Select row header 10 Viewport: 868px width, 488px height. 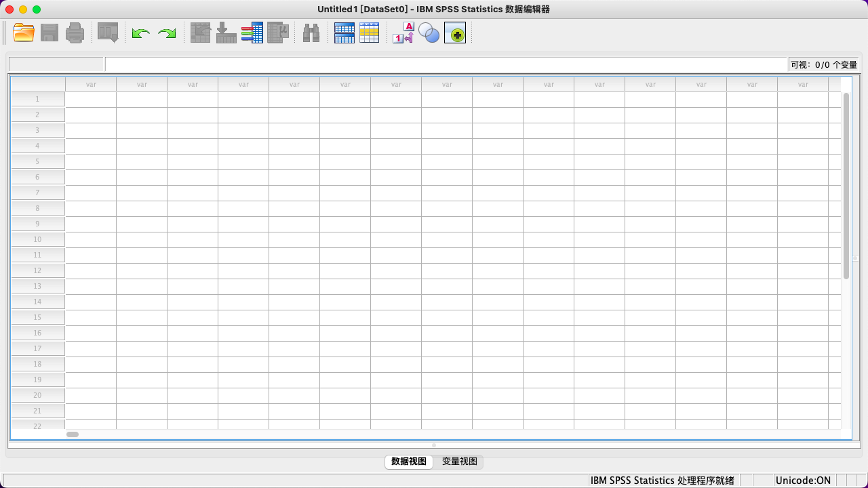pyautogui.click(x=38, y=239)
